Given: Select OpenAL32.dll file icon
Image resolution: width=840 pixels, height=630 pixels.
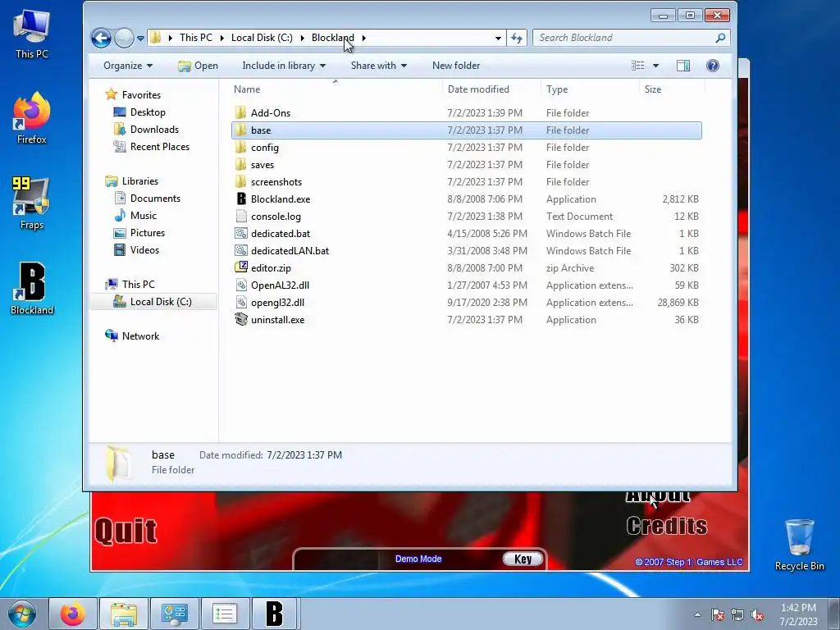Looking at the screenshot, I should (x=241, y=285).
